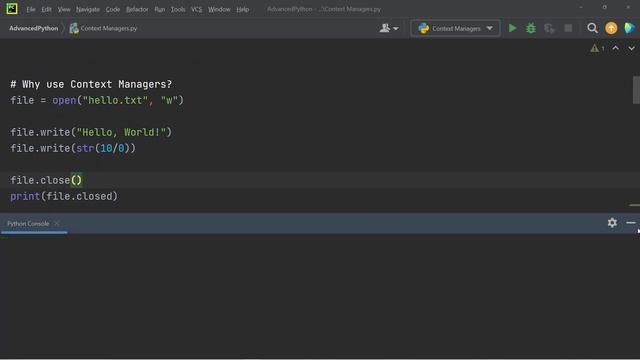Click the Stop square icon
Viewport: 640px width, 360px height.
point(568,28)
